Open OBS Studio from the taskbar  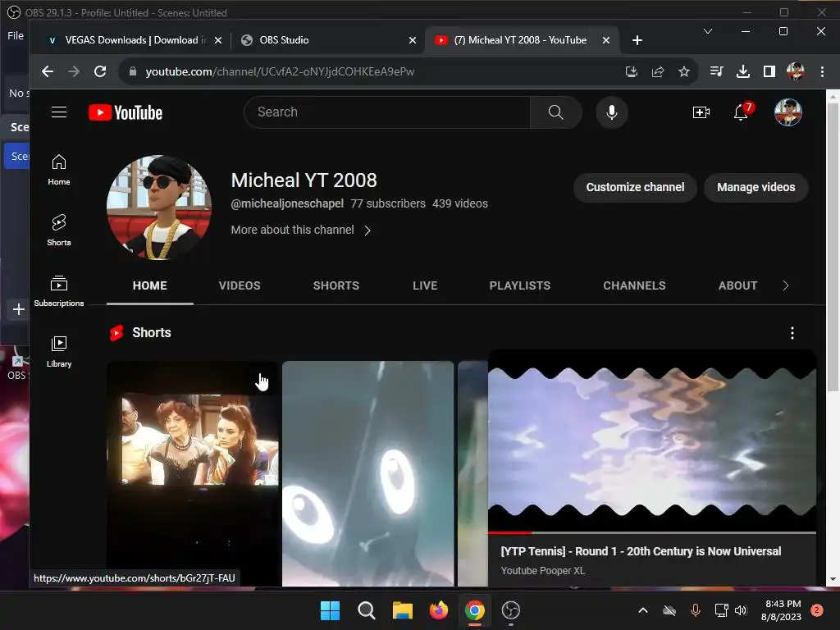pyautogui.click(x=510, y=610)
